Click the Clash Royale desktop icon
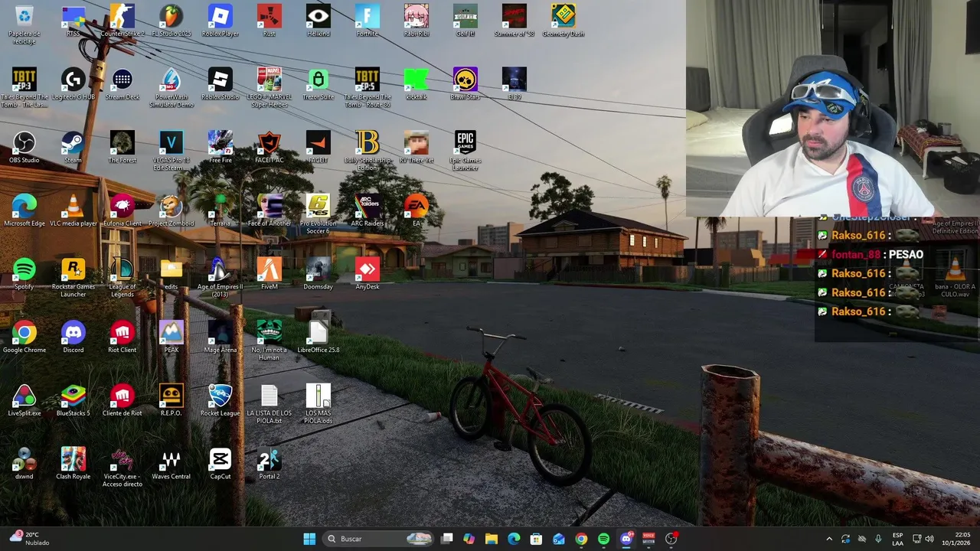The height and width of the screenshot is (551, 980). coord(73,464)
